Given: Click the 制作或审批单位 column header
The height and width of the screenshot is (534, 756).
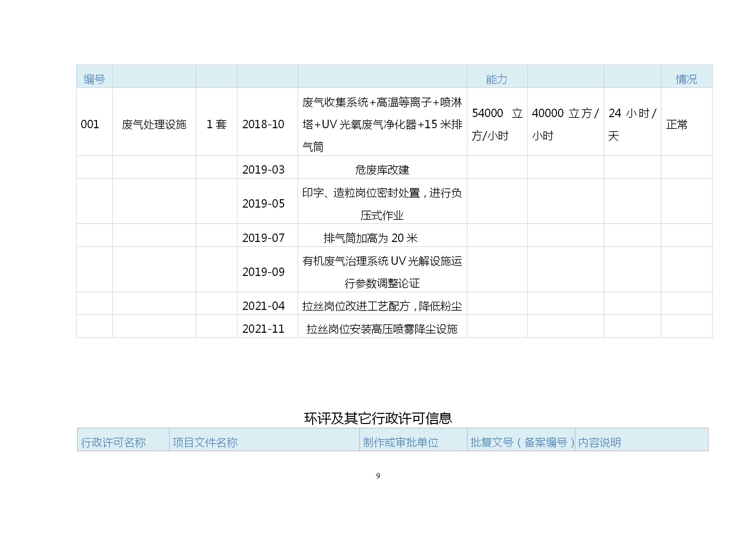Looking at the screenshot, I should pyautogui.click(x=400, y=442).
